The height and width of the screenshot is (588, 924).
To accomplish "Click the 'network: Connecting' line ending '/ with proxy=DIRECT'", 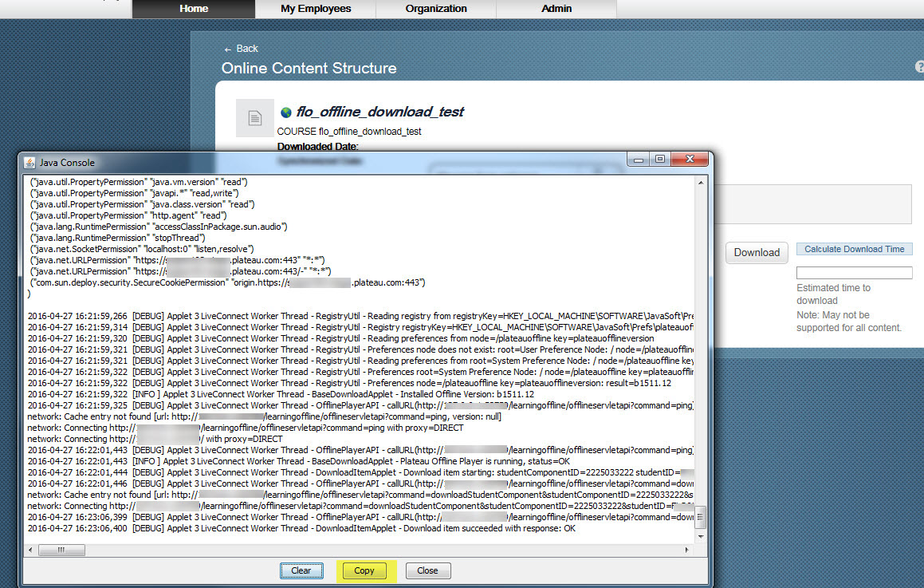I will [155, 440].
